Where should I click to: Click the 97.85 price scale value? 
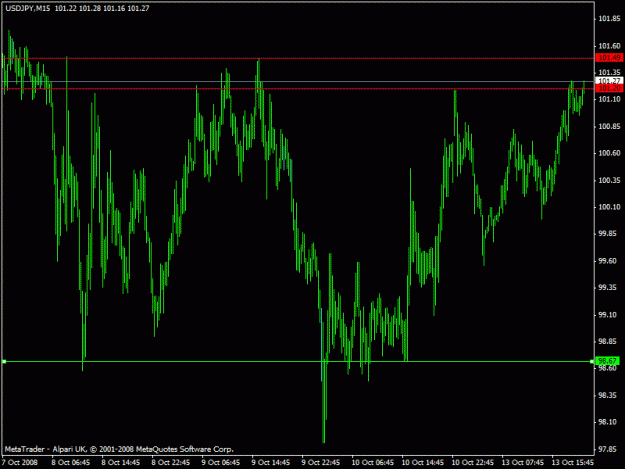609,449
